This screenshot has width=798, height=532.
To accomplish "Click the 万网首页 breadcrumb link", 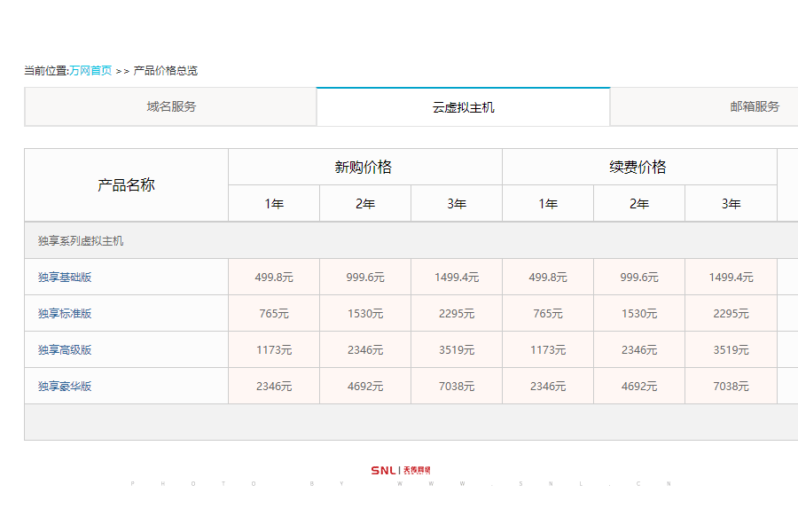I will coord(90,71).
